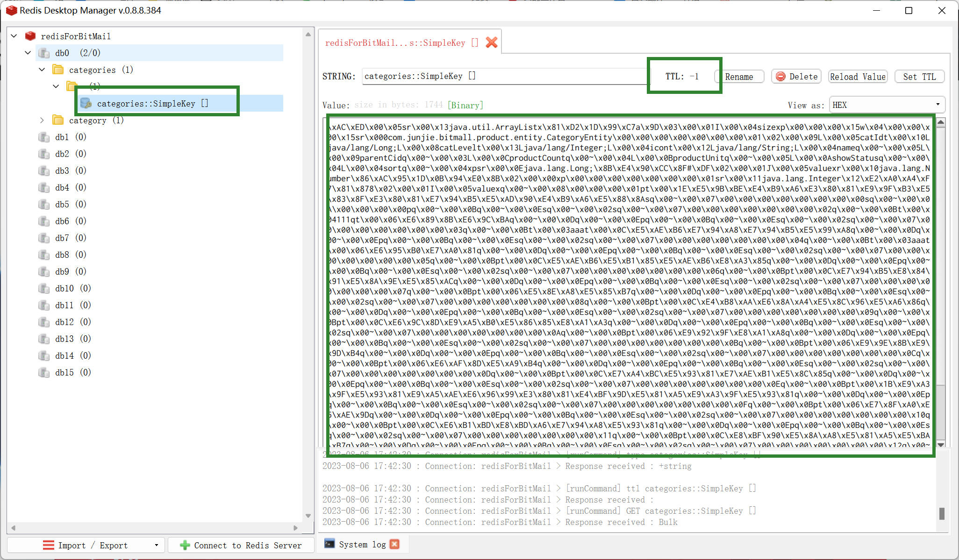This screenshot has width=959, height=560.
Task: Click the db6 database icon
Action: coord(44,221)
